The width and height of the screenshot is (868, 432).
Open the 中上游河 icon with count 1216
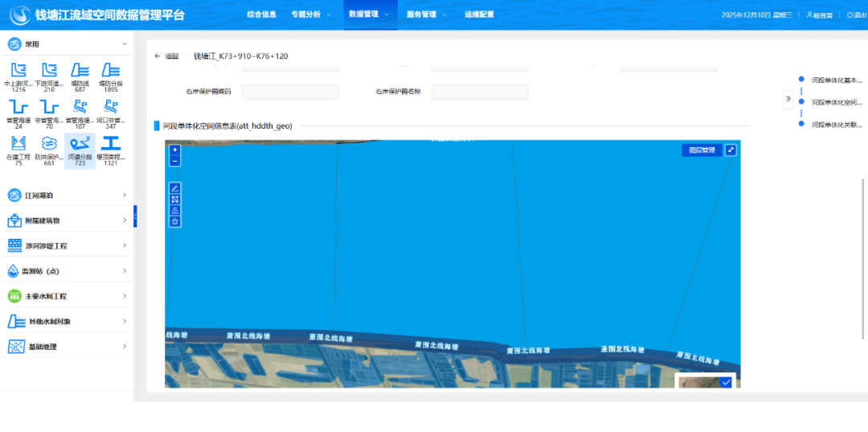18,77
